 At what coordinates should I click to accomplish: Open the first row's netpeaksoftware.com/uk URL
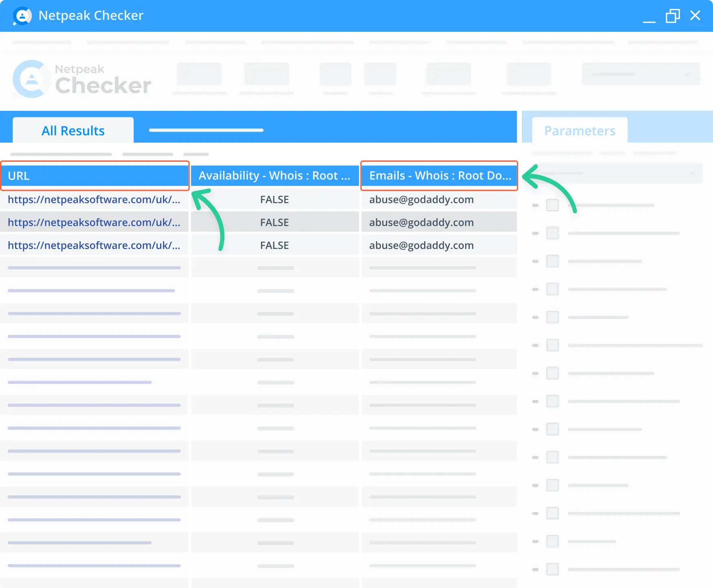pyautogui.click(x=94, y=200)
